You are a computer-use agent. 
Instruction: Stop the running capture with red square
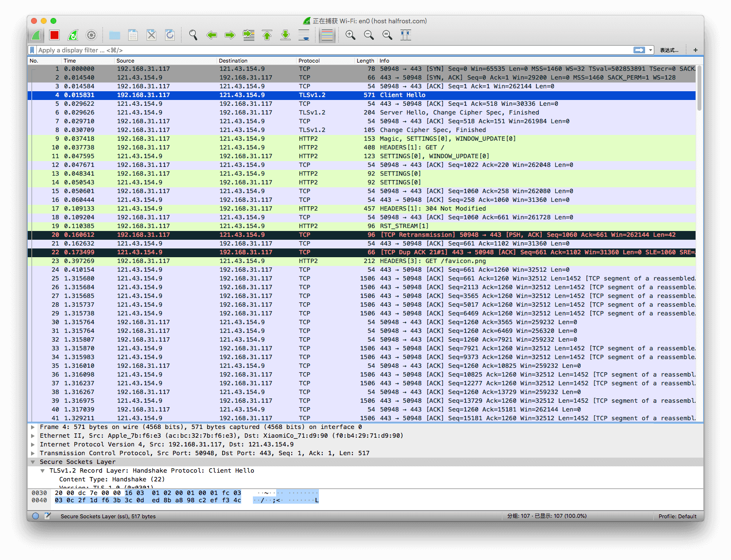[x=54, y=35]
